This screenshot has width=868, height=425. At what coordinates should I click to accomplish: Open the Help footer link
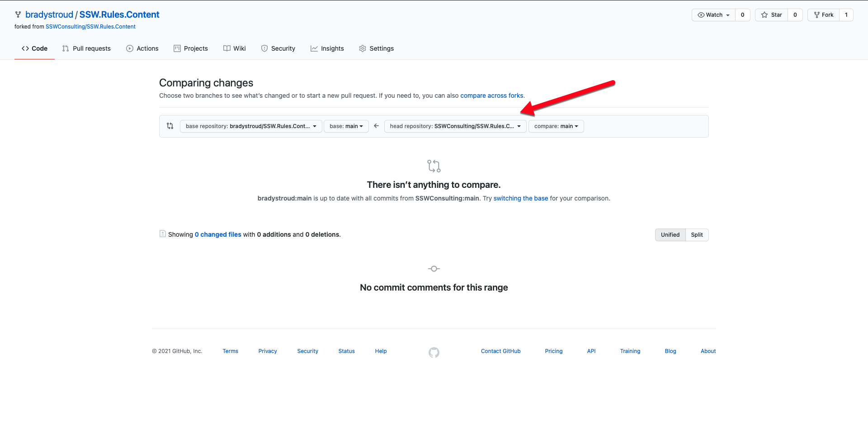point(381,351)
